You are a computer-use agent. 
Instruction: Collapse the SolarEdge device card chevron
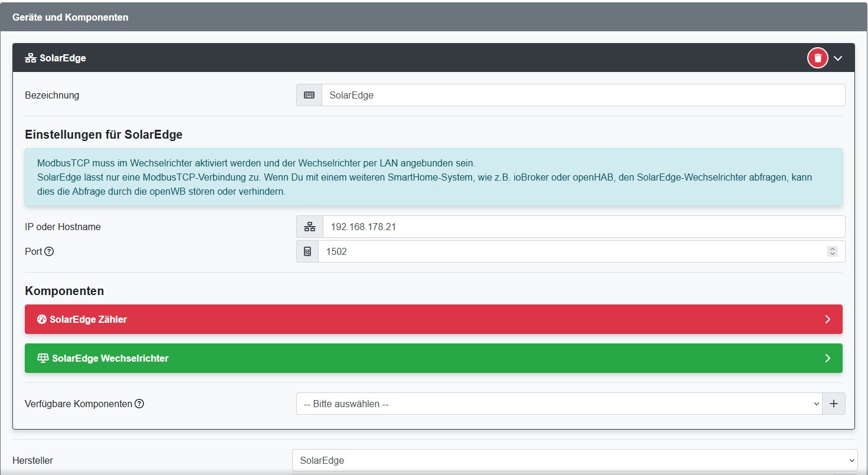pyautogui.click(x=838, y=58)
